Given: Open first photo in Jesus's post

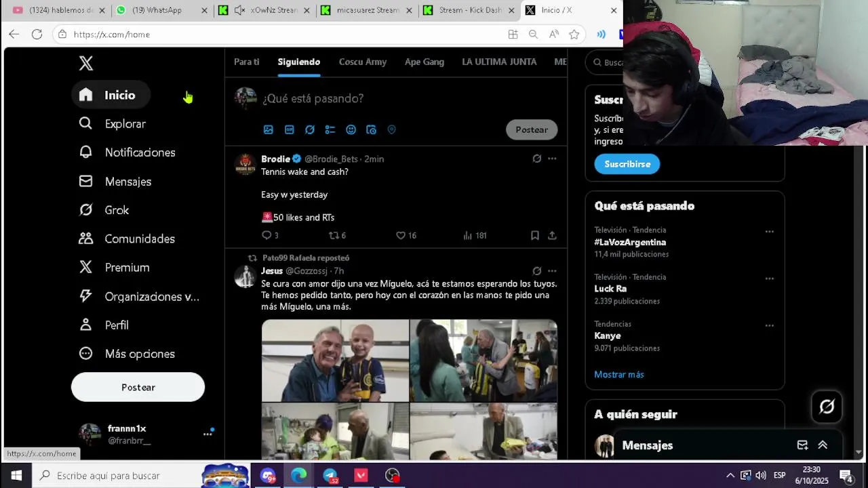Looking at the screenshot, I should click(336, 361).
